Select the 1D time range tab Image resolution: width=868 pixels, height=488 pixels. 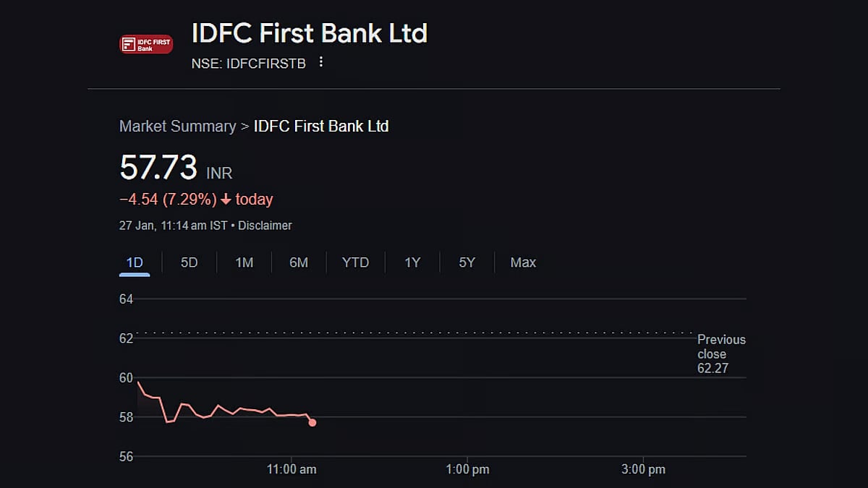tap(135, 262)
